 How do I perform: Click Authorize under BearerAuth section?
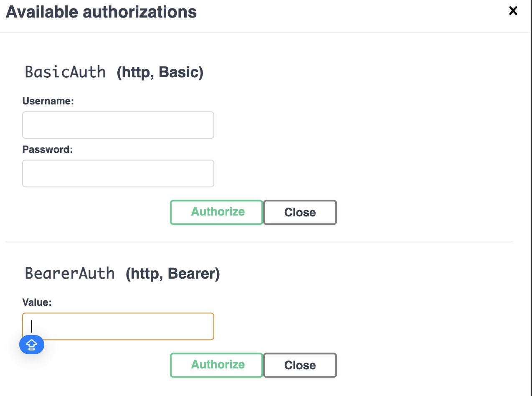click(x=216, y=365)
